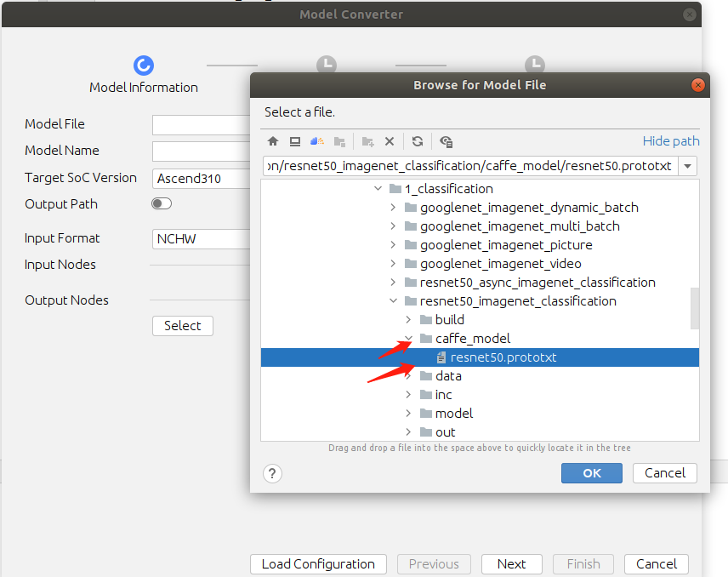Select googlenet_imagenet_video folder row
The height and width of the screenshot is (577, 728).
(x=480, y=264)
